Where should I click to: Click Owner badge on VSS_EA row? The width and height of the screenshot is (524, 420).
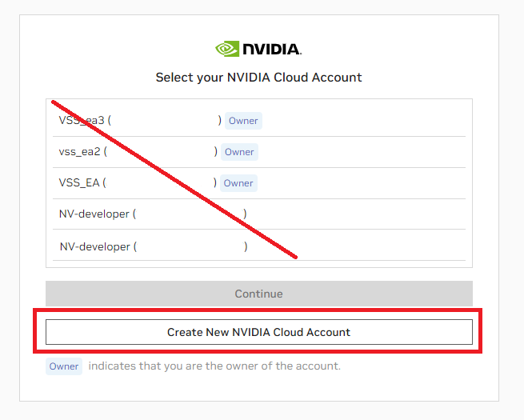point(238,183)
